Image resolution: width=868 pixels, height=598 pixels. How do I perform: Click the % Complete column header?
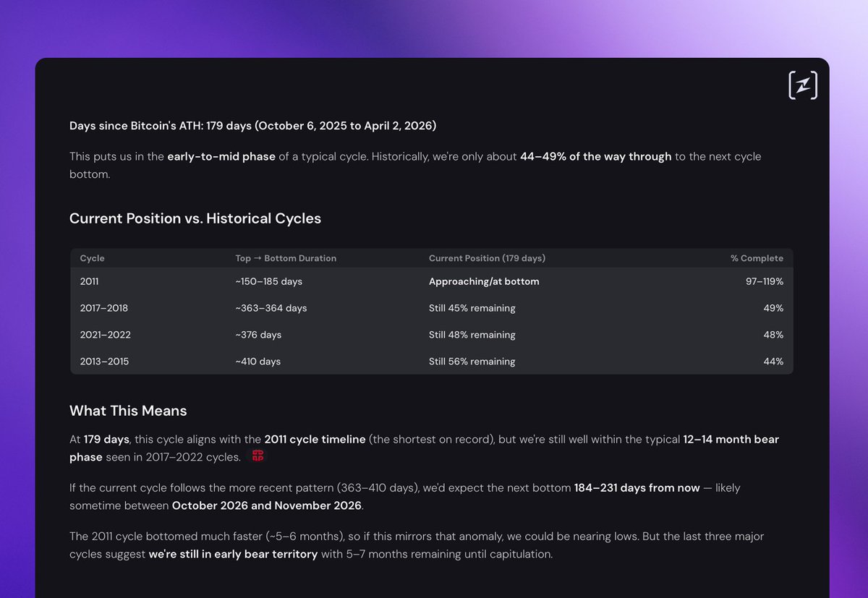point(757,258)
